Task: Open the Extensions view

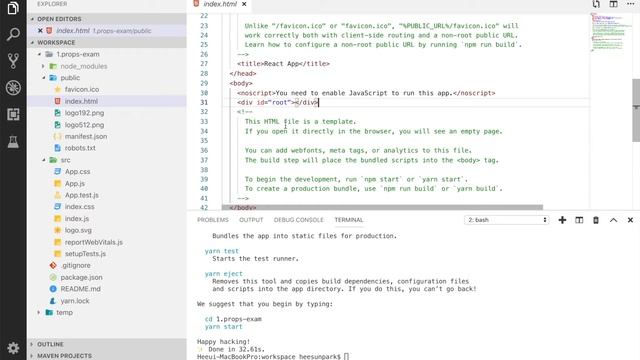Action: tap(13, 115)
